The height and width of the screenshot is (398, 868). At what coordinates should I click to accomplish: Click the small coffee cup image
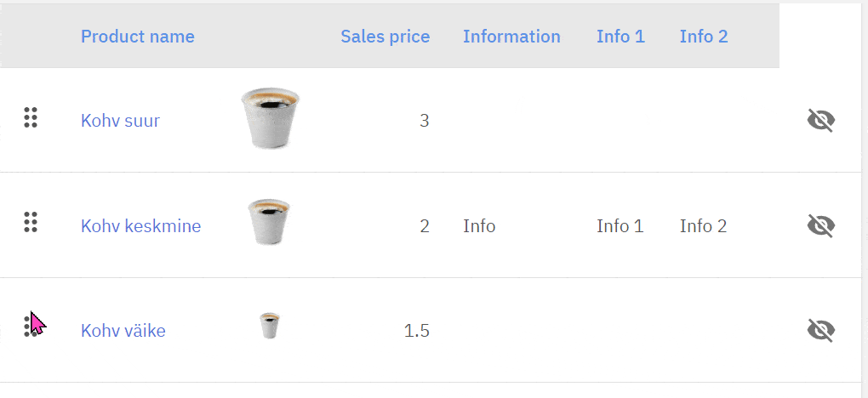click(x=270, y=326)
